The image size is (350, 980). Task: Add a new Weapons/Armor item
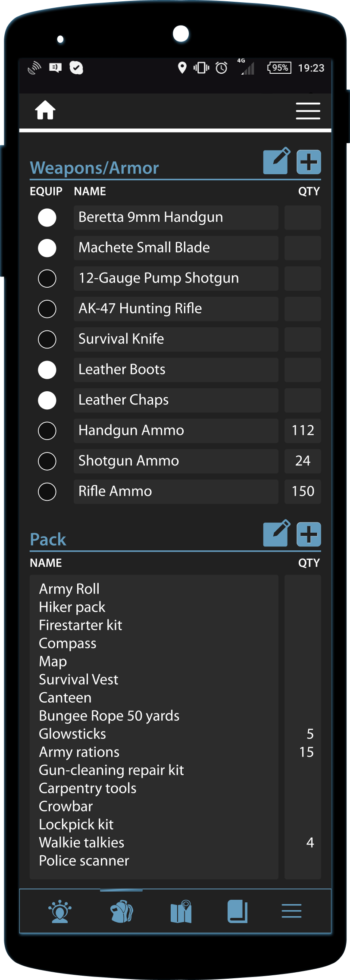(x=309, y=162)
